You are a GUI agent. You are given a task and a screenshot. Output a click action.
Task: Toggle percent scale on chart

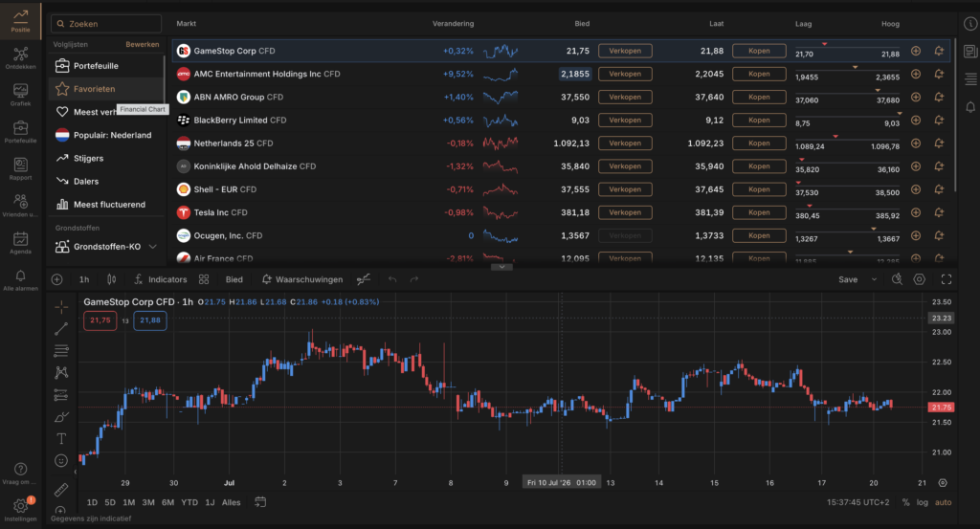click(x=905, y=502)
